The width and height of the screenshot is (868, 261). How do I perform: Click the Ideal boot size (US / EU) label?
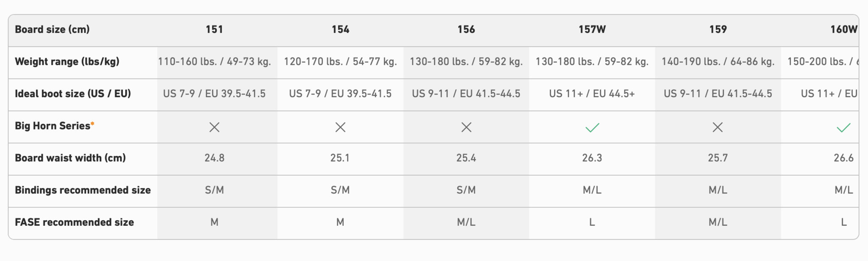[x=73, y=94]
